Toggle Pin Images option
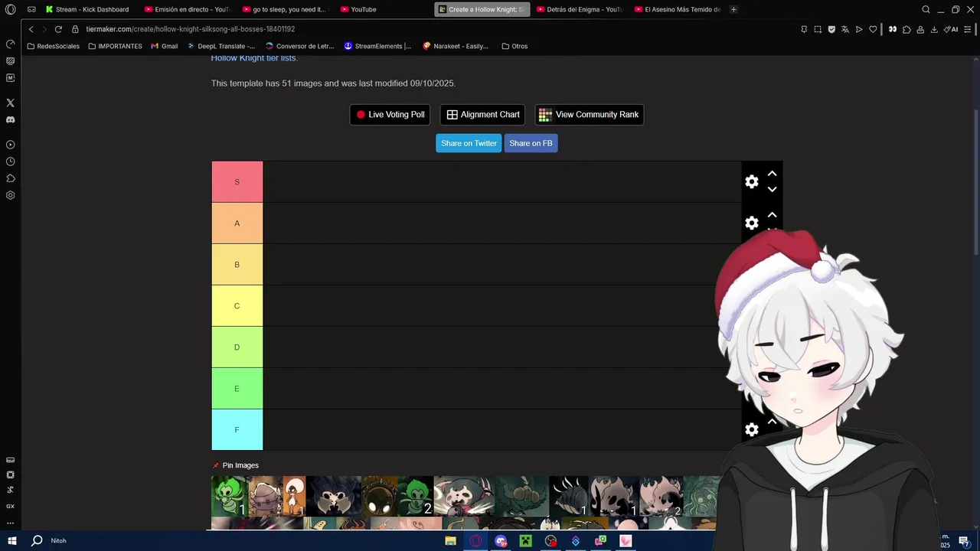 coord(236,465)
